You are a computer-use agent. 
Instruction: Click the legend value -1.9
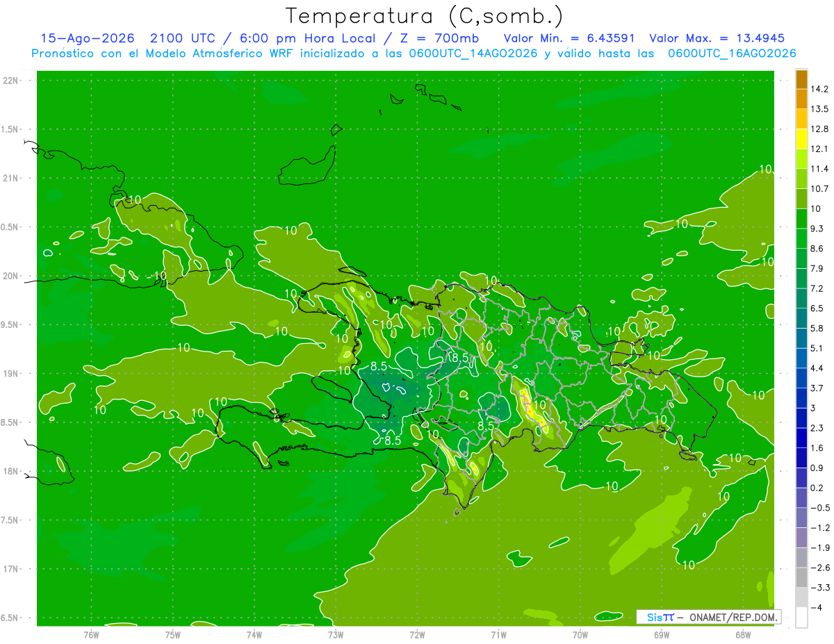[x=820, y=548]
